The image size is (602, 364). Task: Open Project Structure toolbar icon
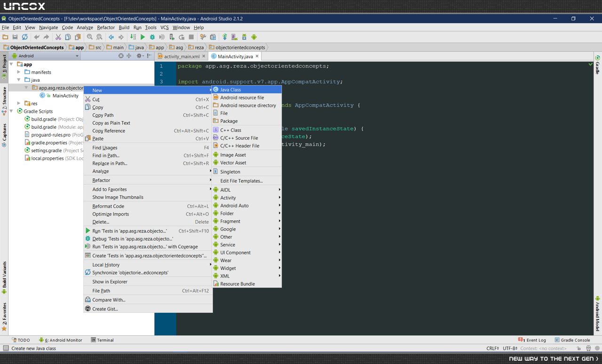pos(213,37)
